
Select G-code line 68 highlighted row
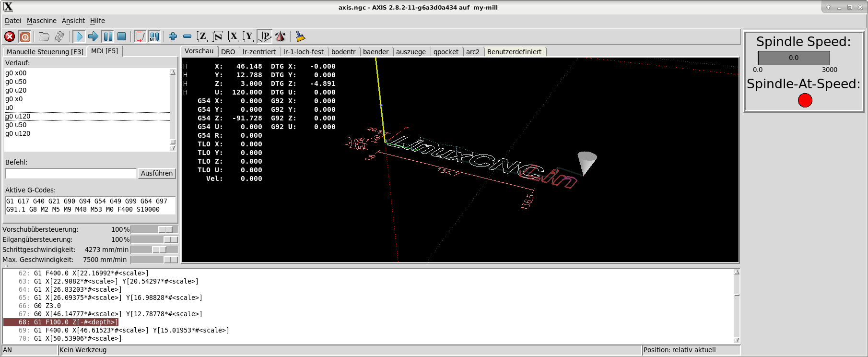[61, 322]
